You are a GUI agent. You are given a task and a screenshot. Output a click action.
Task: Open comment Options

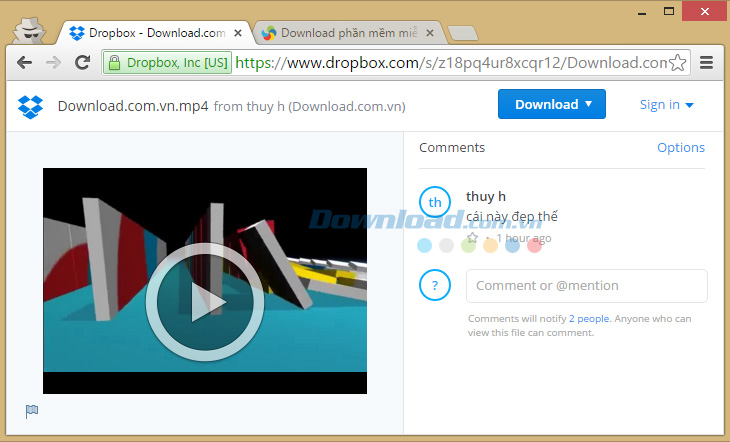(681, 148)
